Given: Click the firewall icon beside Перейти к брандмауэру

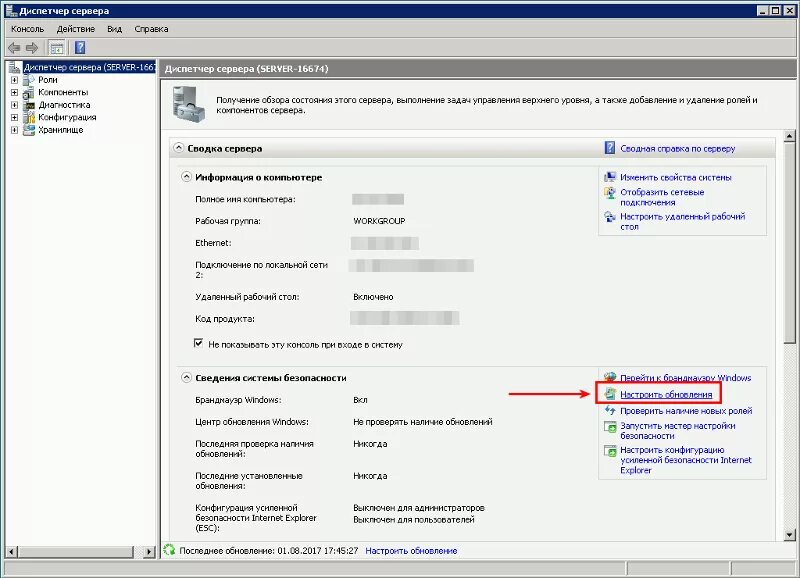Looking at the screenshot, I should (610, 377).
